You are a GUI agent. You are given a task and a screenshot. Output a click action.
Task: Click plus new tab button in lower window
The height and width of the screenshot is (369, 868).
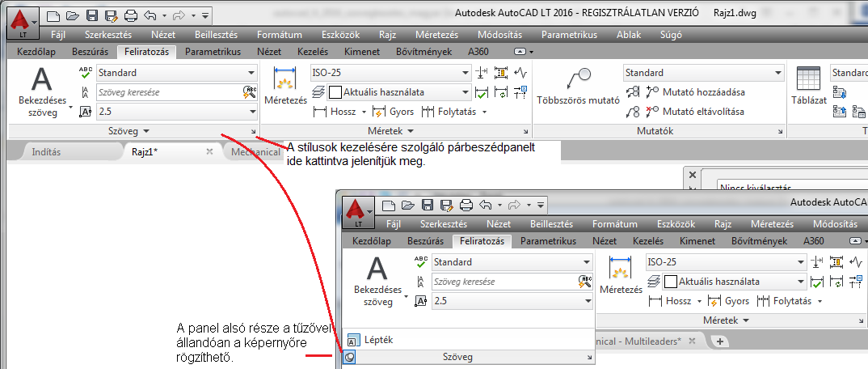click(x=720, y=341)
